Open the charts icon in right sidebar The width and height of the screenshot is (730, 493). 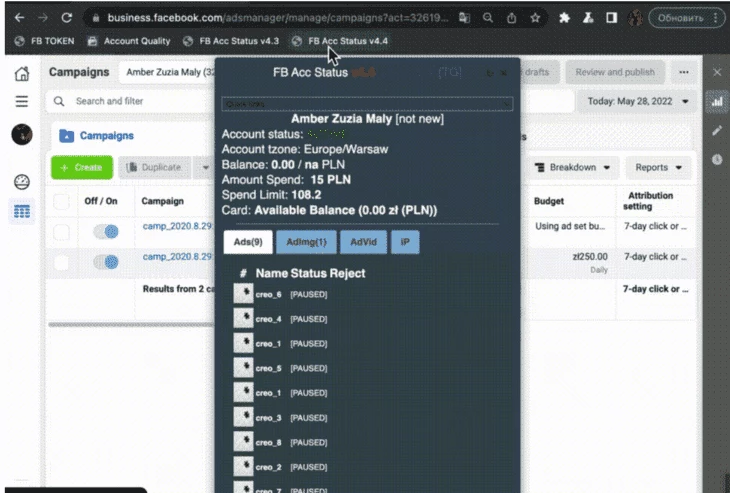717,101
